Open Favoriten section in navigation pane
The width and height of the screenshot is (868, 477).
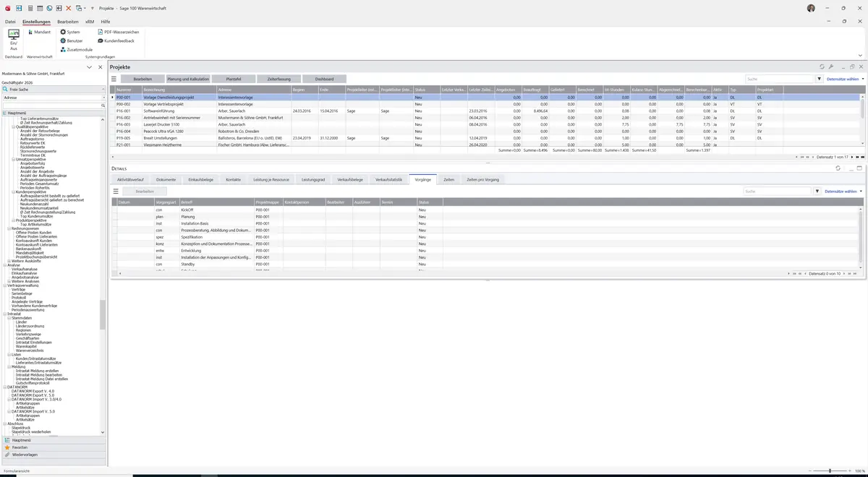coord(54,447)
